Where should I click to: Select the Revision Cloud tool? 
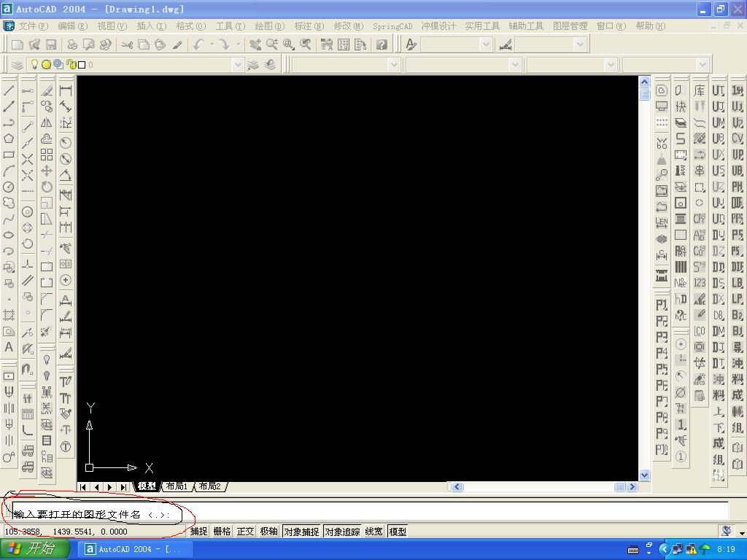9,203
